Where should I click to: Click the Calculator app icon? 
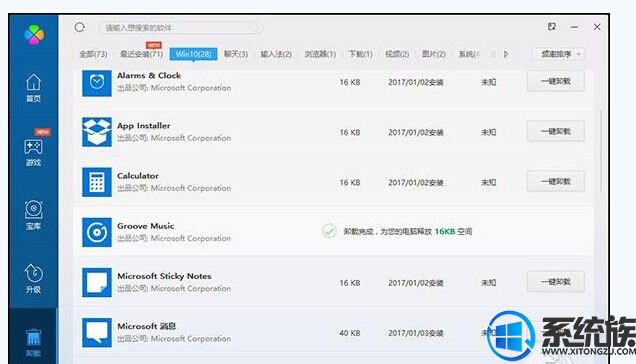point(97,182)
